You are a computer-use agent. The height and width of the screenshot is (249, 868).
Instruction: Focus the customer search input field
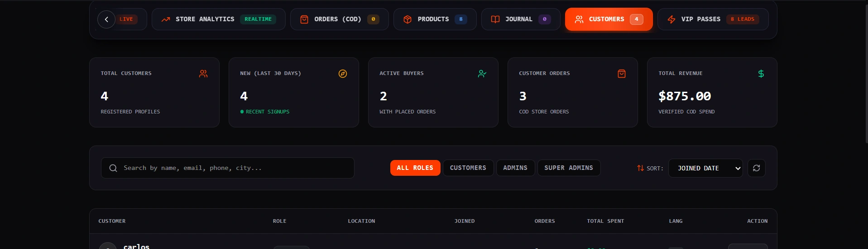coord(228,168)
